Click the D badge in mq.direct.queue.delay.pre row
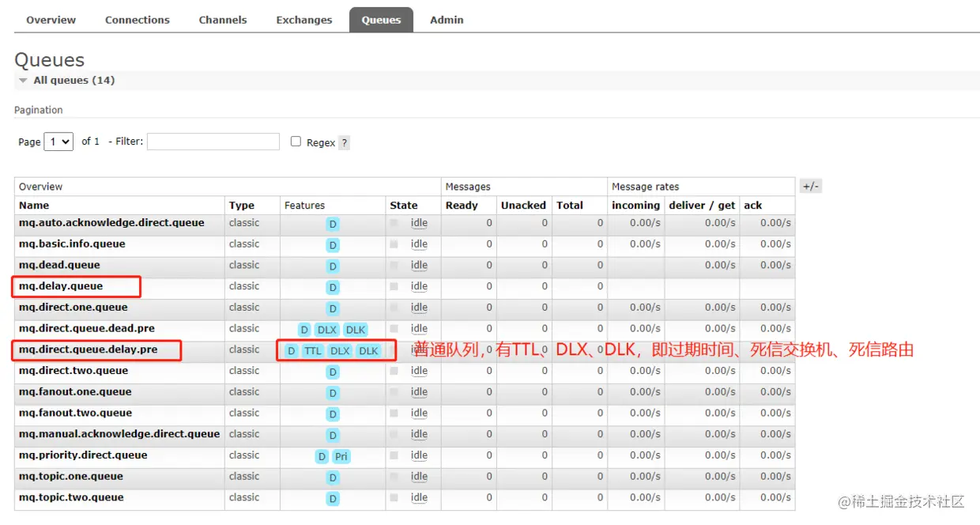980x525 pixels. tap(292, 351)
